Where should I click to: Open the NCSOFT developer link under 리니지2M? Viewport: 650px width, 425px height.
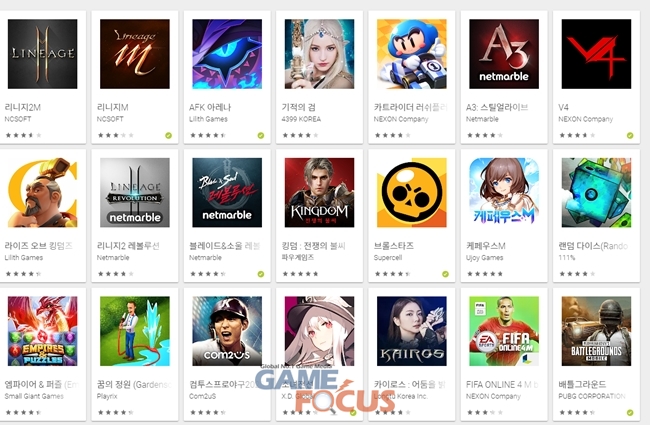17,119
